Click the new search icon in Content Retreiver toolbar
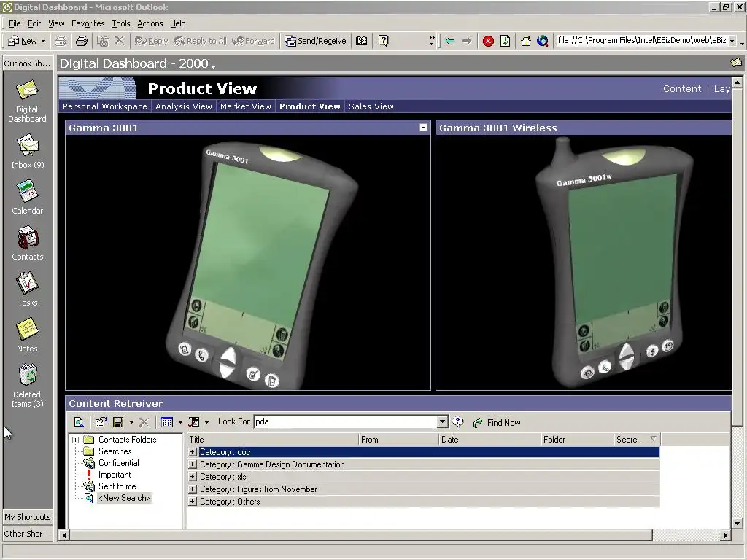Image resolution: width=747 pixels, height=560 pixels. click(79, 422)
